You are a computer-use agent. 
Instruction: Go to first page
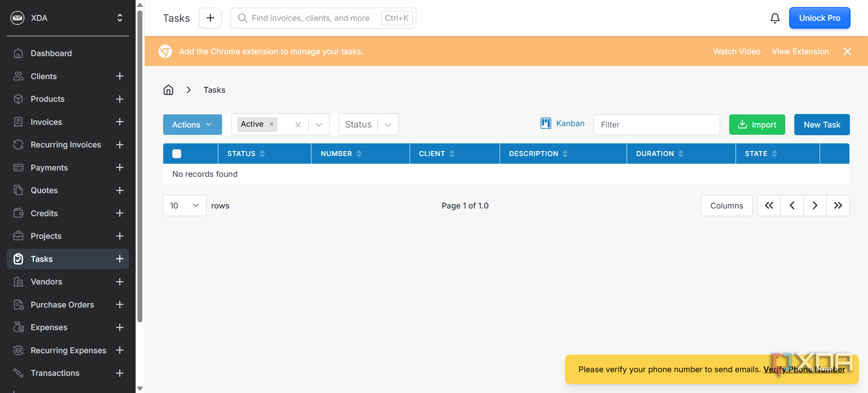click(769, 206)
